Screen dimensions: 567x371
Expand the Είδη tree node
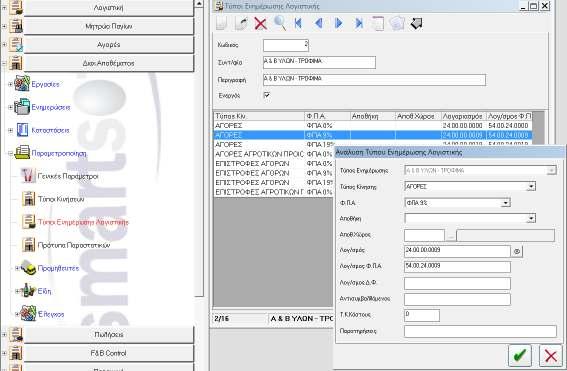(x=17, y=291)
